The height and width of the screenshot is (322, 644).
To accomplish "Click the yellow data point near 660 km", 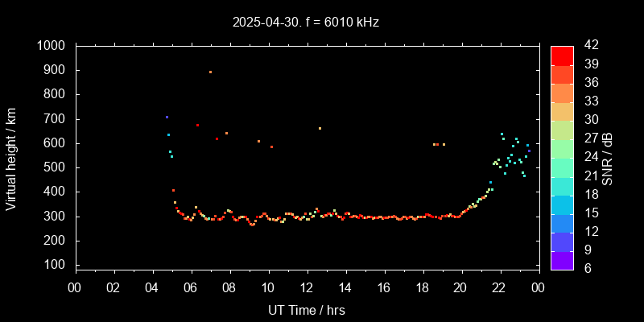I will point(320,128).
